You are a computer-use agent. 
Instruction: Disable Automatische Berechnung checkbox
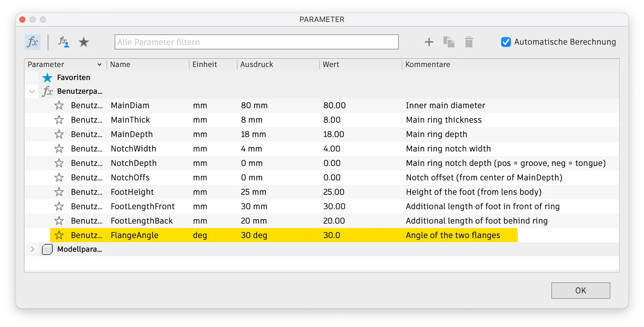coord(506,42)
